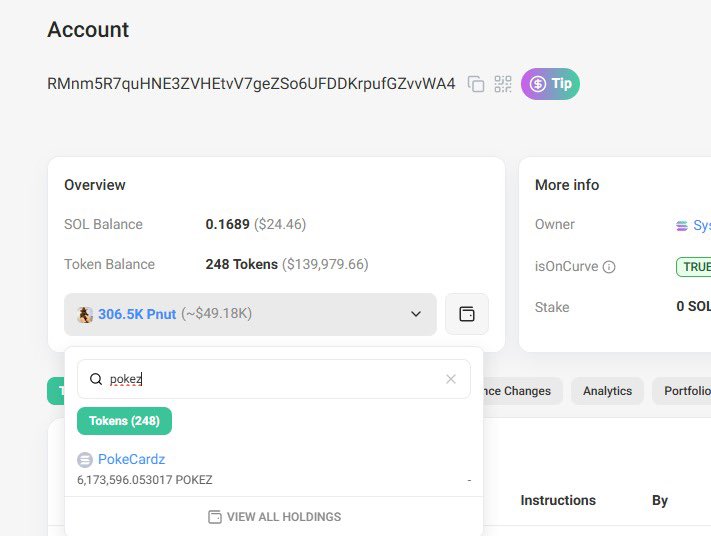The width and height of the screenshot is (711, 536).
Task: Click the account address text
Action: [x=251, y=84]
